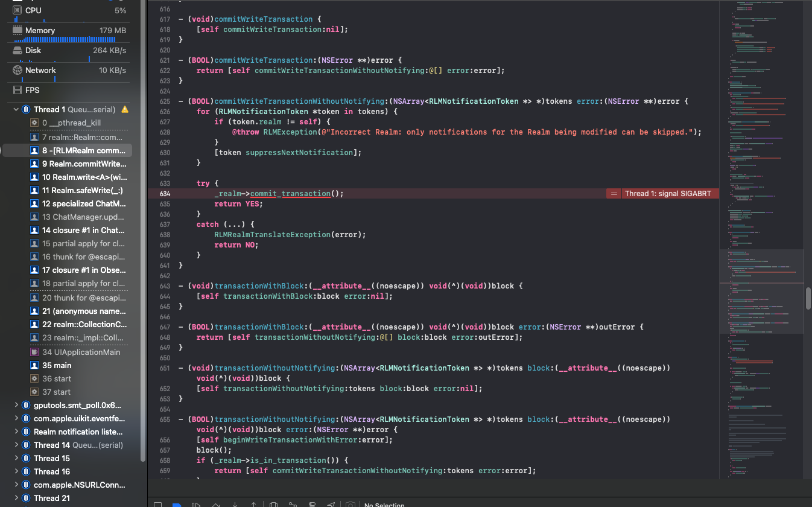
Task: Click commit_transaction on line 634
Action: pyautogui.click(x=290, y=194)
